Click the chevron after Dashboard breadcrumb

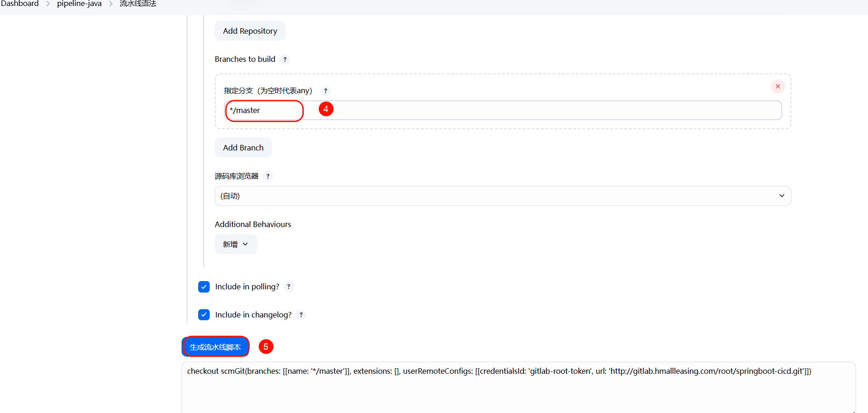(x=48, y=4)
